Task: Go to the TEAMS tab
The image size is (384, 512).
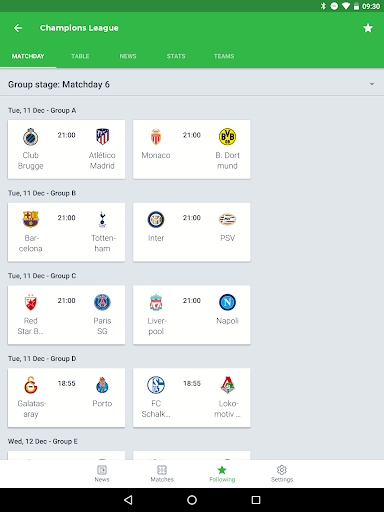Action: point(224,56)
